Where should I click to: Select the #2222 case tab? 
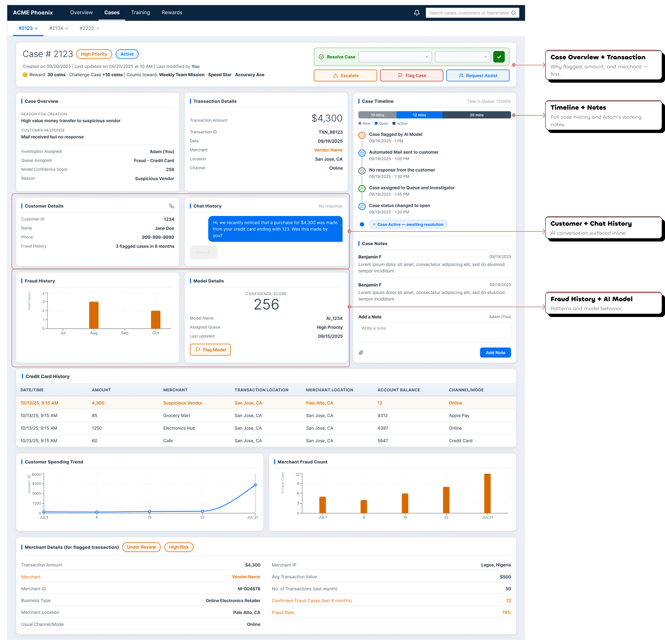87,28
